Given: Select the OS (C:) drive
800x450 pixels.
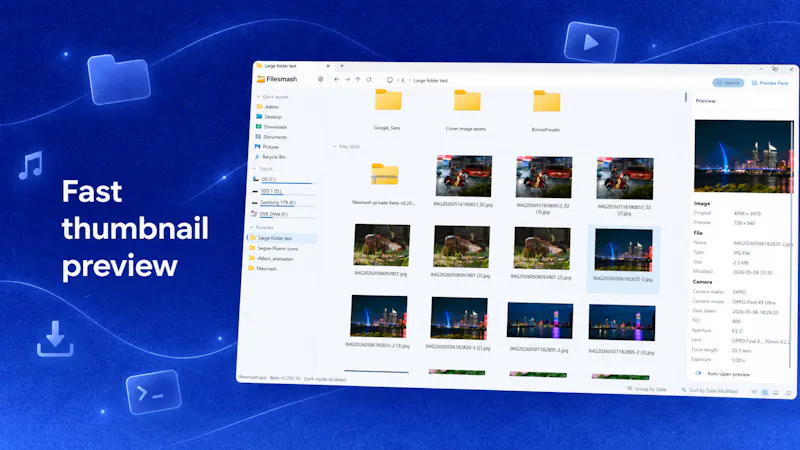Looking at the screenshot, I should point(283,180).
